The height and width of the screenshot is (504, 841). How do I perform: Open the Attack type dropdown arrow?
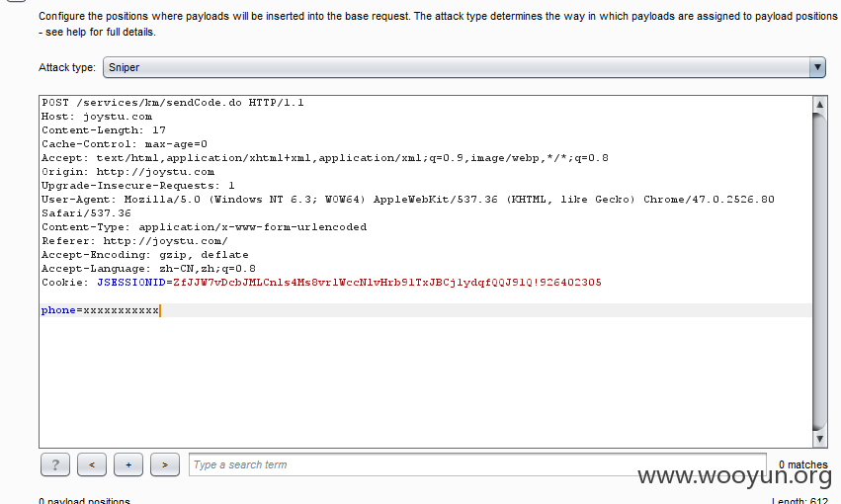pos(817,67)
